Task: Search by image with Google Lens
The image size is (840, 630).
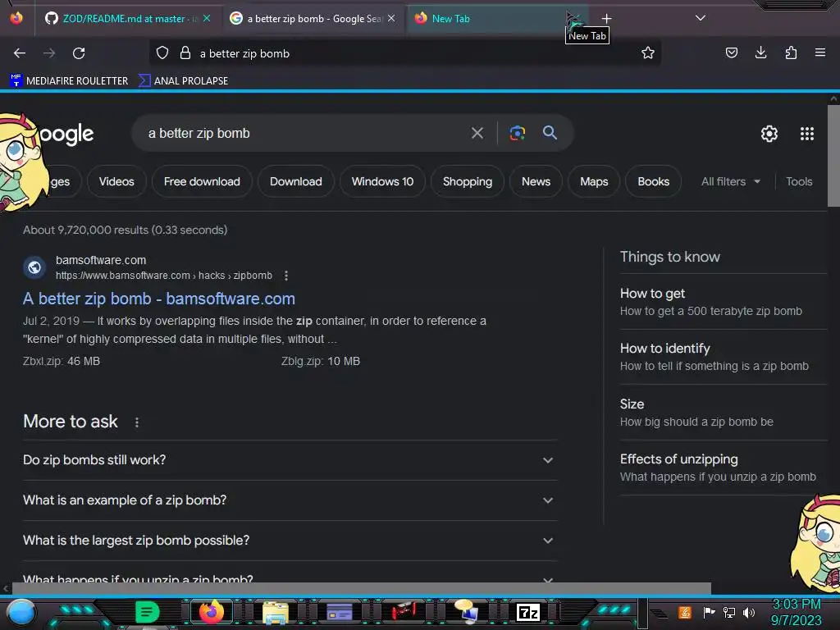Action: [x=517, y=133]
